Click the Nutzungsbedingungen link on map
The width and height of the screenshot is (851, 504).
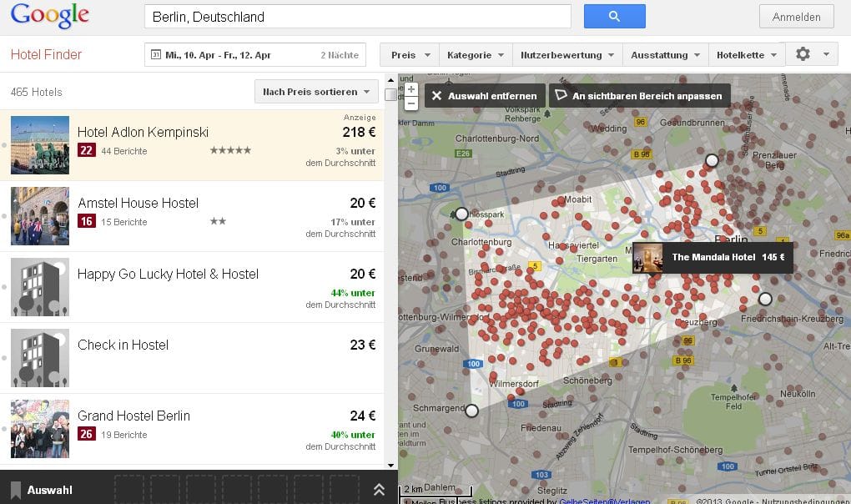pos(805,501)
